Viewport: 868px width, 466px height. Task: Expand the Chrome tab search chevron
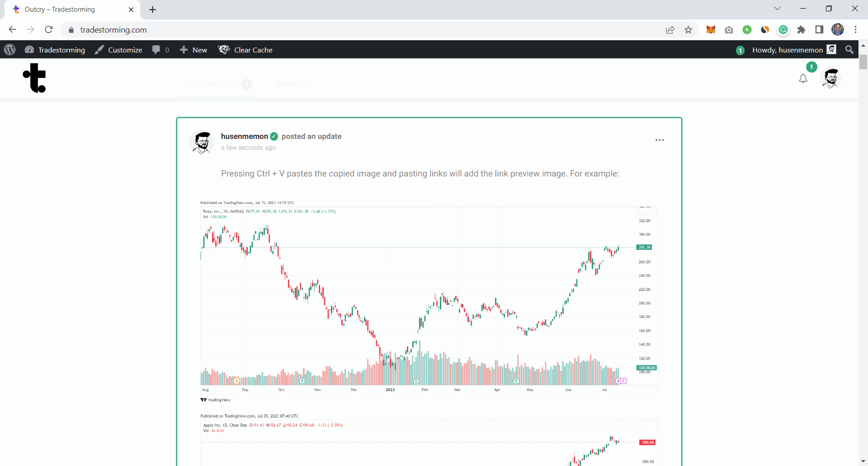pyautogui.click(x=777, y=9)
